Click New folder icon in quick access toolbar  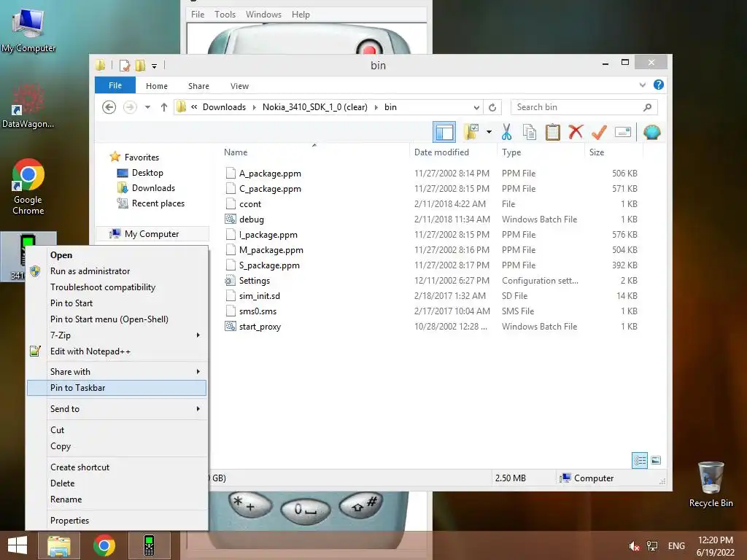point(140,65)
